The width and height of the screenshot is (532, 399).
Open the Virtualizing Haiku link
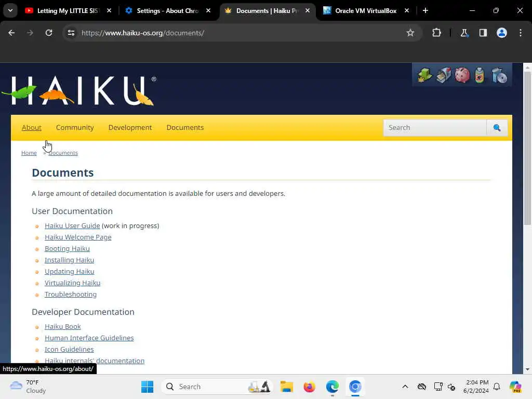73,283
